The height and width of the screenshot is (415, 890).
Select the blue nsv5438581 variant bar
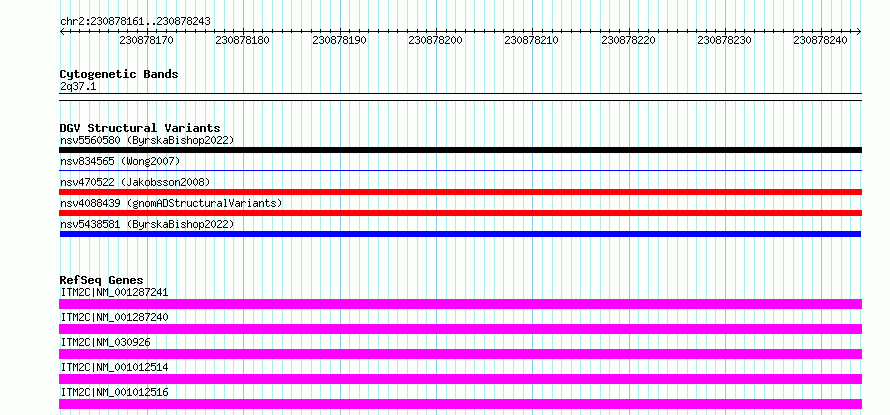(460, 234)
